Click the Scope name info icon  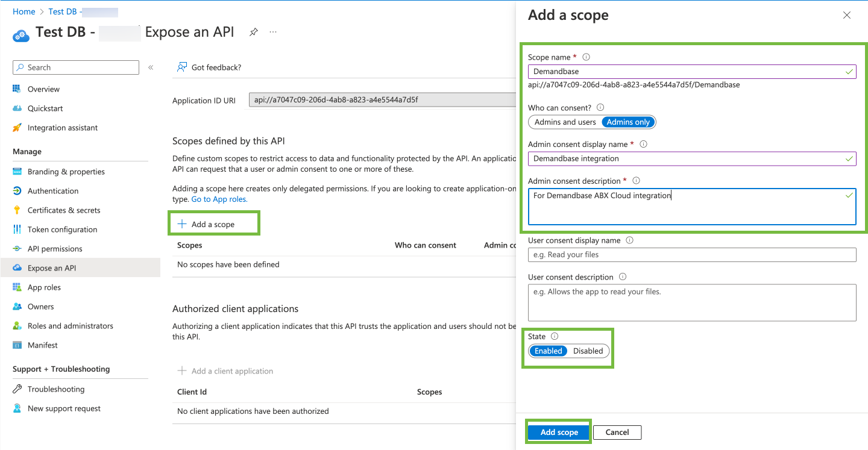pyautogui.click(x=586, y=57)
